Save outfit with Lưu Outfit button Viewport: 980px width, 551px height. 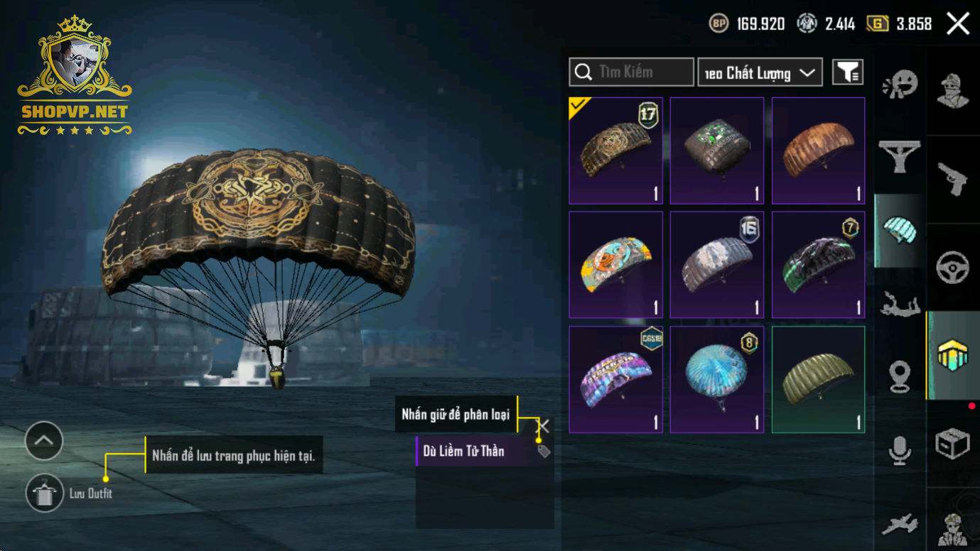(x=44, y=493)
